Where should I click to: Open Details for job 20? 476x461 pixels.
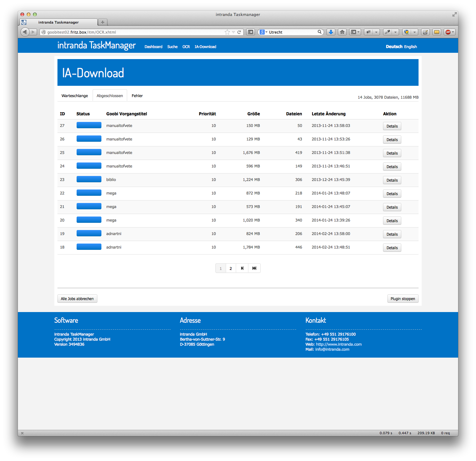pos(392,221)
